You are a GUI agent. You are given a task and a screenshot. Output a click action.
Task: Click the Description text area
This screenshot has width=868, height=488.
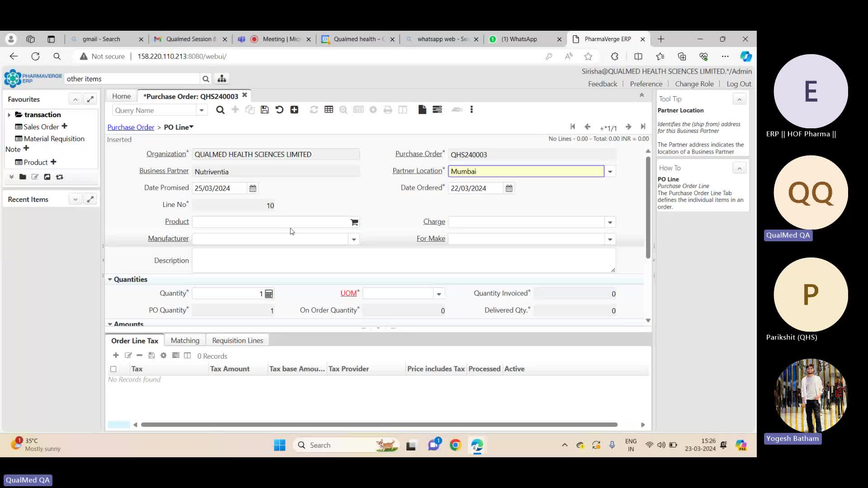tap(404, 261)
